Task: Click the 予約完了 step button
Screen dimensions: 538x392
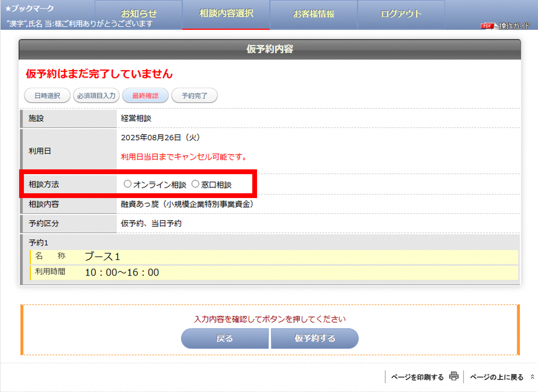Action: tap(194, 96)
